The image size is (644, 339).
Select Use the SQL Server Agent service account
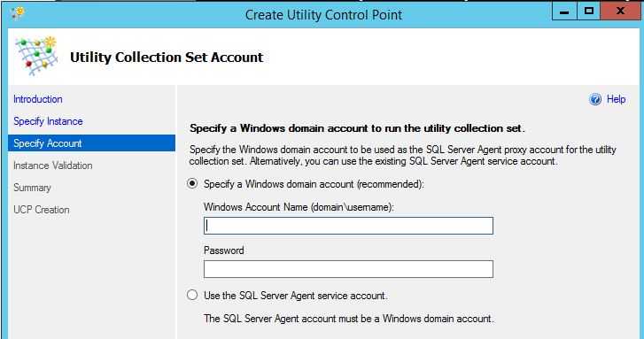click(x=192, y=295)
